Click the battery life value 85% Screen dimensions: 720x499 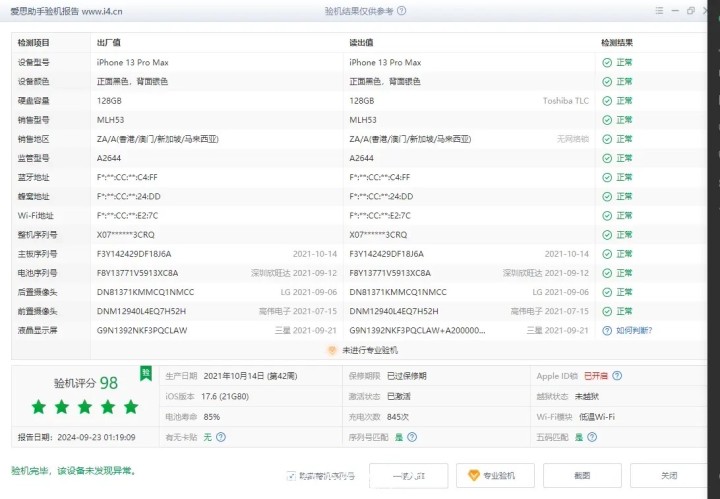(x=212, y=417)
